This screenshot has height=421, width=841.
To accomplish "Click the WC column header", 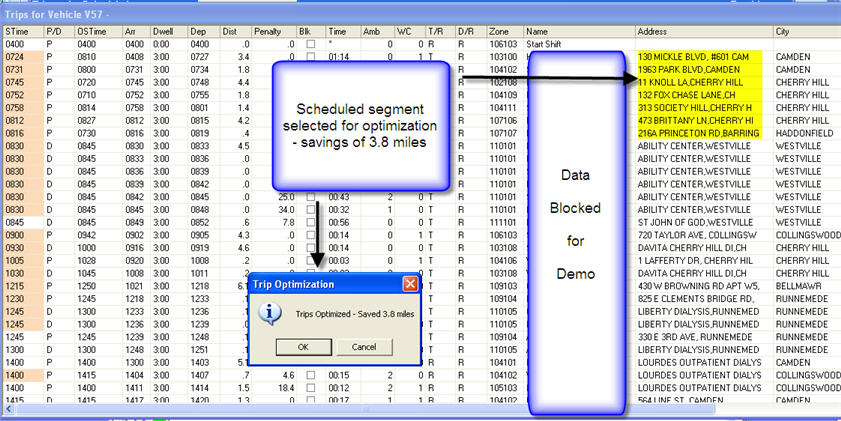I will pyautogui.click(x=410, y=32).
